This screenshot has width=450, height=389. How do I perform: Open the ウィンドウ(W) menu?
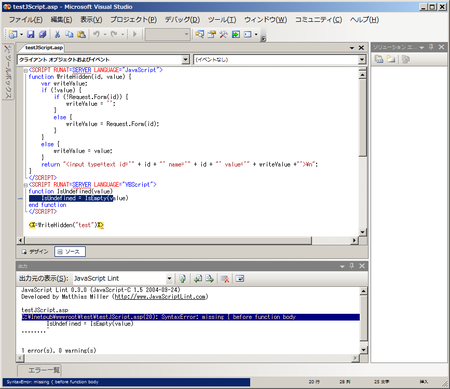click(266, 20)
